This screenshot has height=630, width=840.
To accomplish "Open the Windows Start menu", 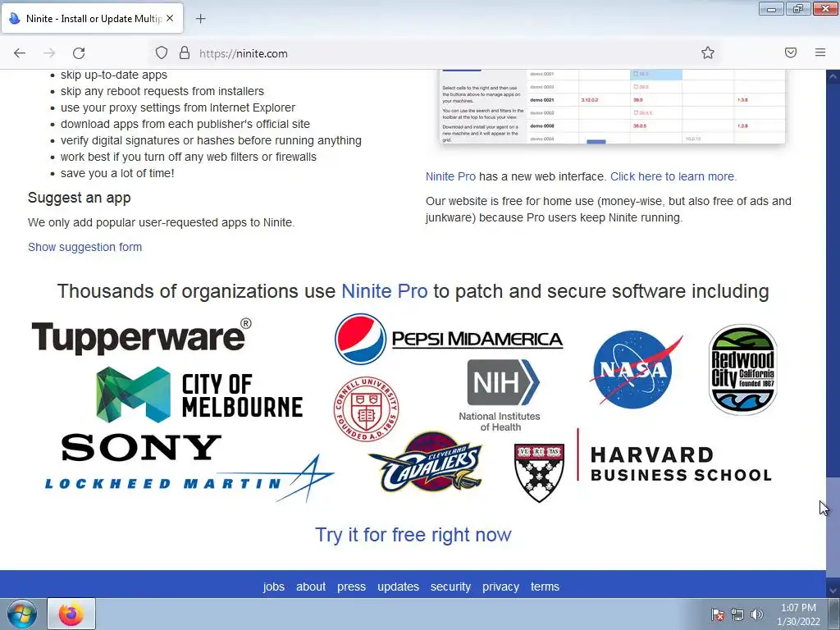I will [21, 614].
